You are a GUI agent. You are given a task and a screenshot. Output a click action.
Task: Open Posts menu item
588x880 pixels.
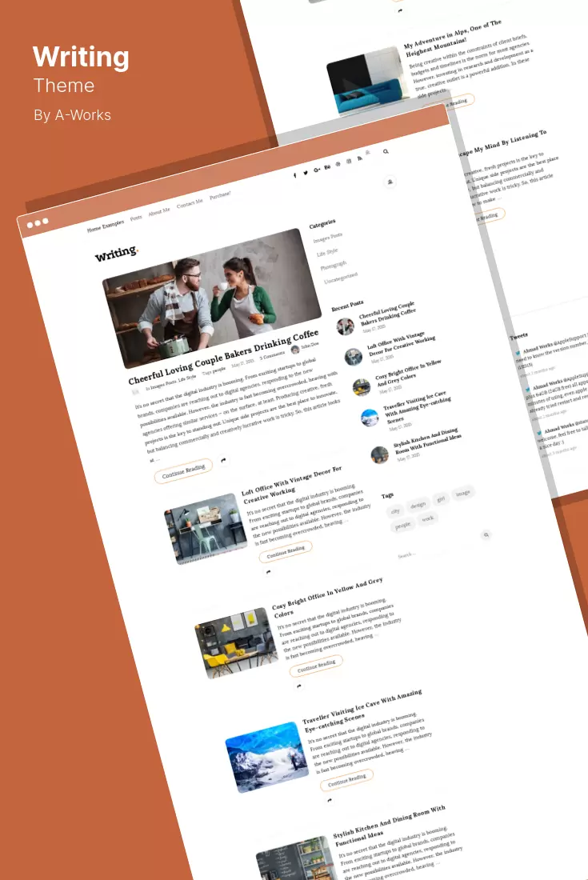click(136, 218)
